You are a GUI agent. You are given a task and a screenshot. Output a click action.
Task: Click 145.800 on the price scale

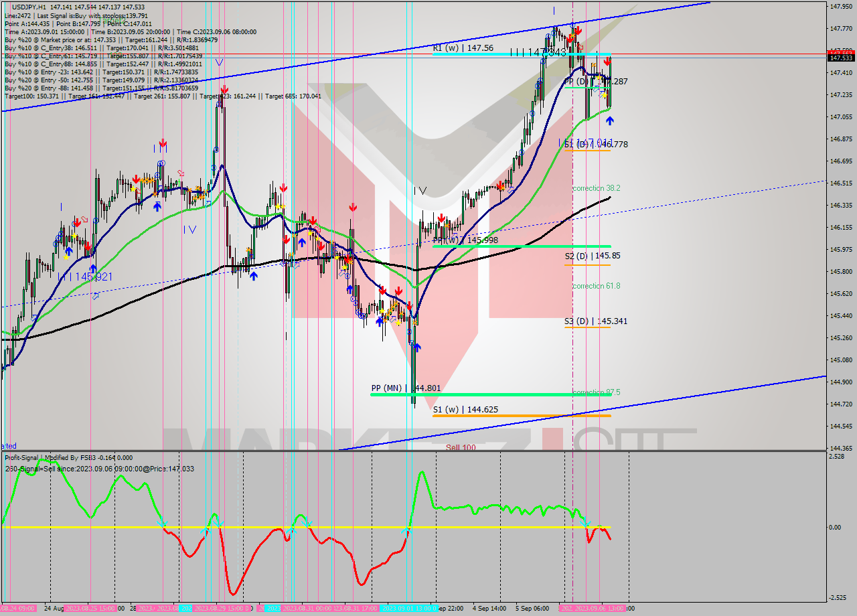click(841, 272)
